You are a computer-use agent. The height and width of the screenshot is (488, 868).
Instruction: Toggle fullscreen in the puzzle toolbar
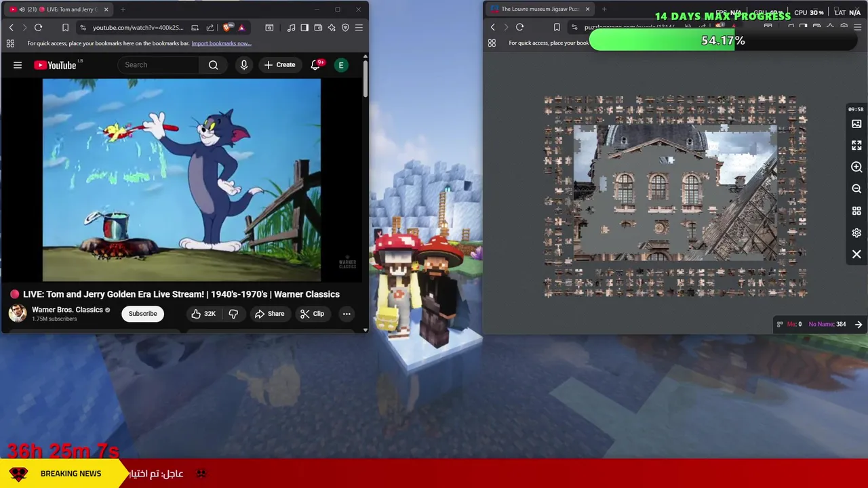(856, 146)
